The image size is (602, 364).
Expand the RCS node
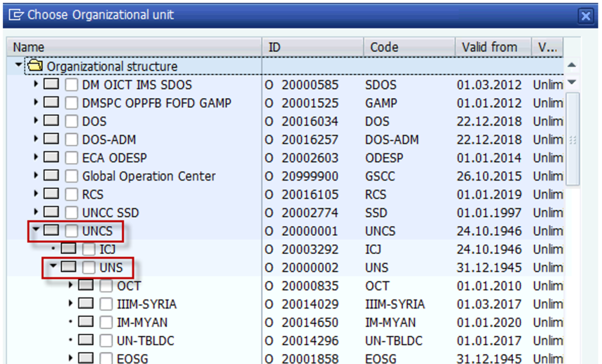pyautogui.click(x=36, y=193)
